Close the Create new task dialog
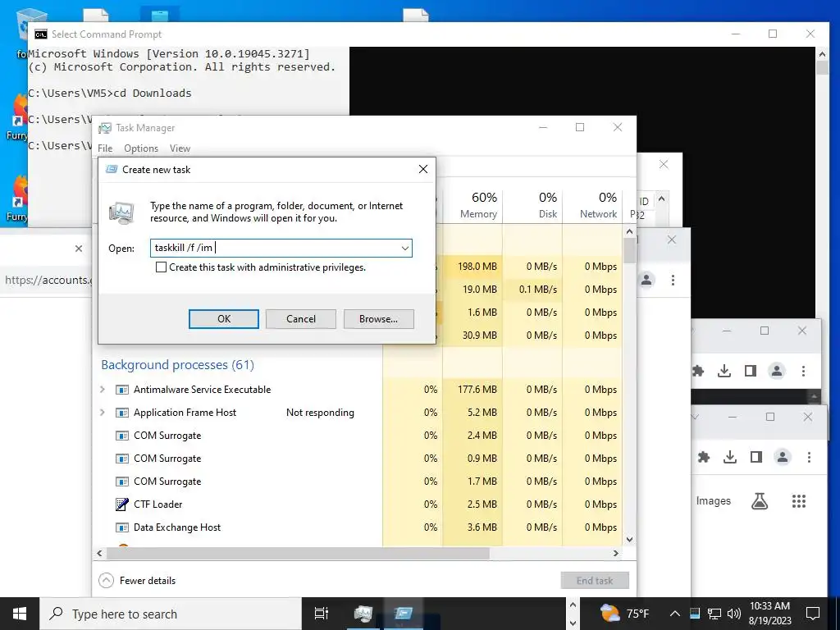Screen dimensions: 840x630 pos(423,169)
